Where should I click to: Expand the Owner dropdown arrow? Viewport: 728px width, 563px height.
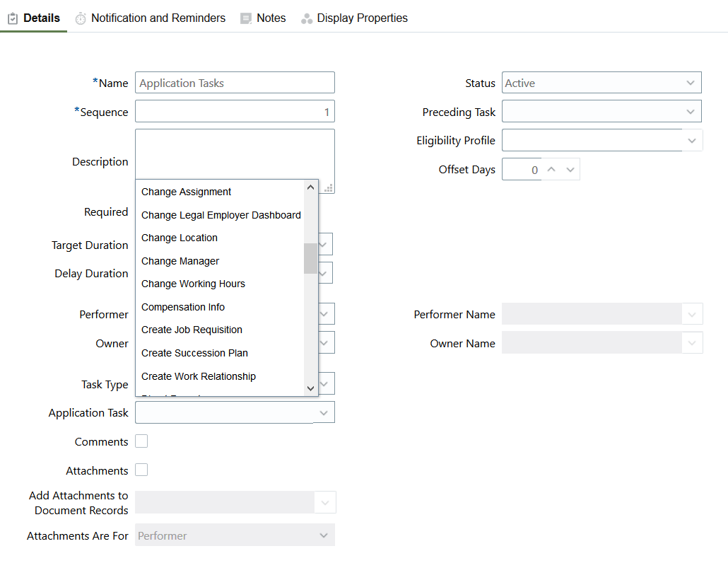pos(325,343)
